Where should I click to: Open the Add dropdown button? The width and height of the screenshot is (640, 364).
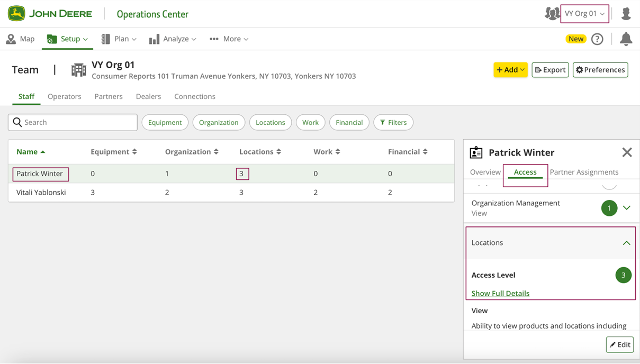click(x=510, y=70)
